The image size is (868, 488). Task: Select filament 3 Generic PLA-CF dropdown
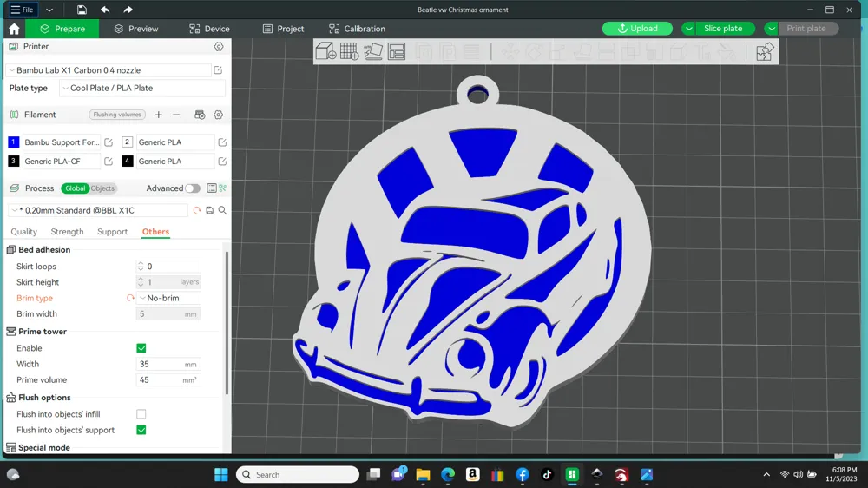(x=61, y=162)
